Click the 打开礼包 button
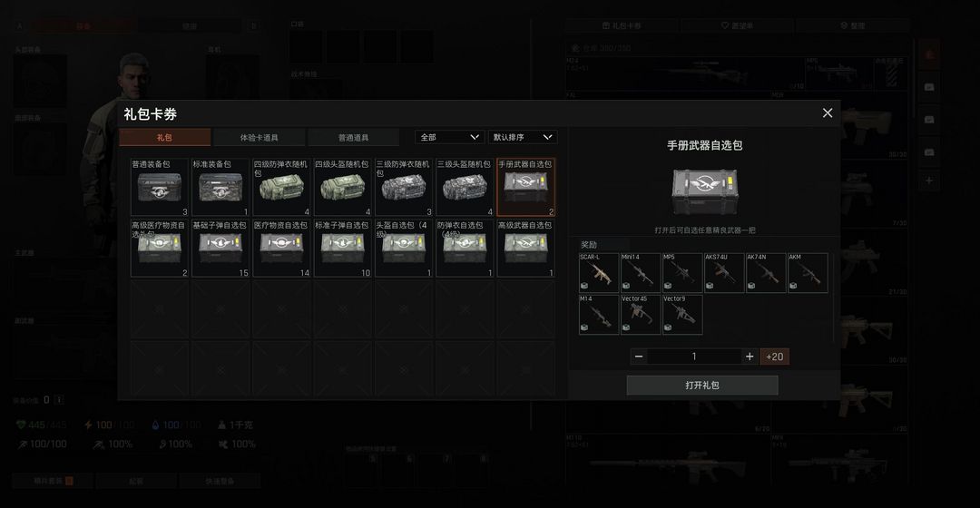980x508 pixels. [701, 386]
